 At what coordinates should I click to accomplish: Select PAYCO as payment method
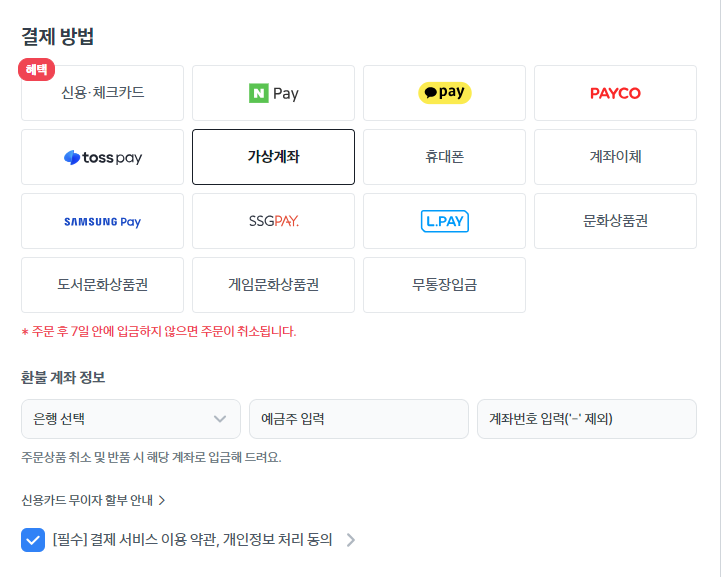pos(615,93)
